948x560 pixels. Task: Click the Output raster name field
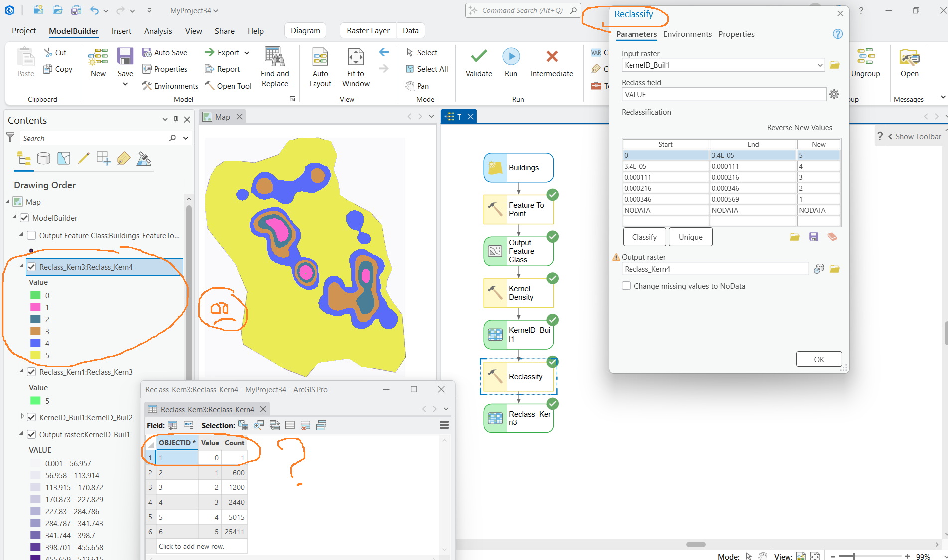coord(715,269)
